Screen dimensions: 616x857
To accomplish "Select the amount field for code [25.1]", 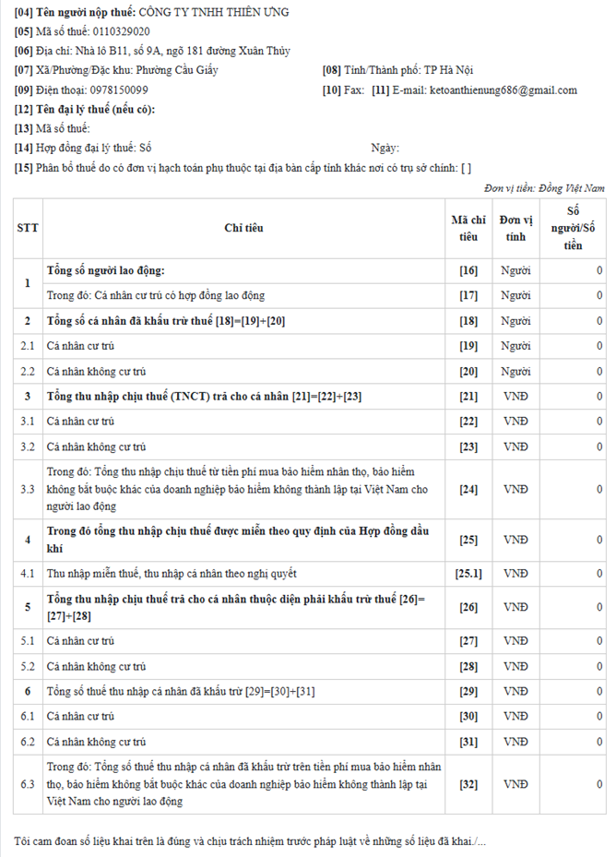I will [573, 573].
